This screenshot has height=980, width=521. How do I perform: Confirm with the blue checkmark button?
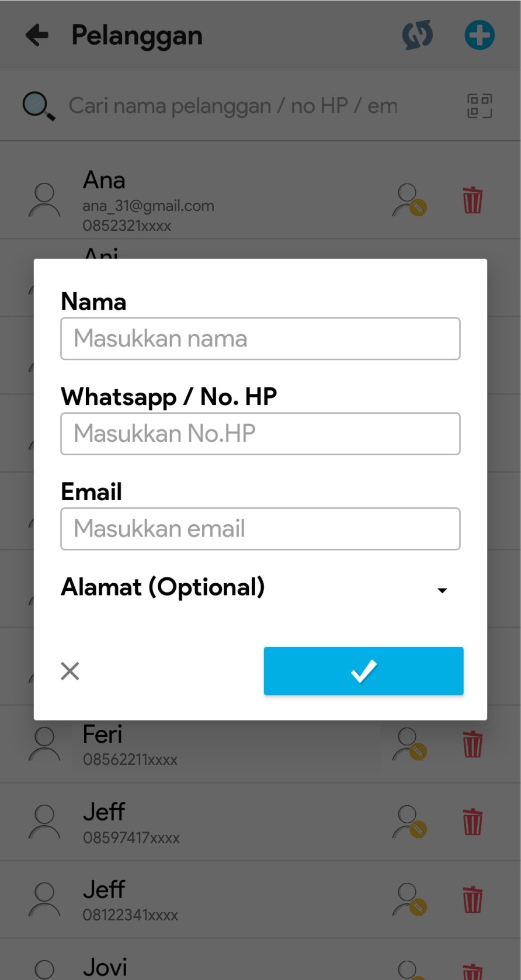click(x=363, y=671)
